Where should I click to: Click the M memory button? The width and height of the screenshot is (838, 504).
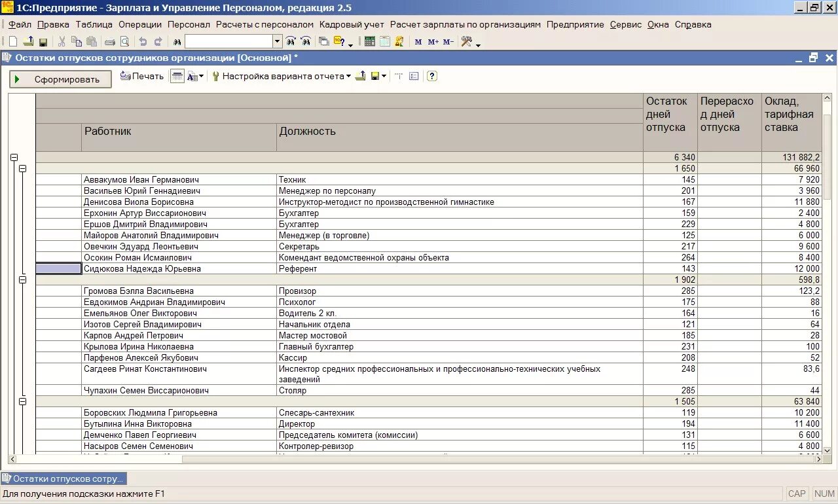pyautogui.click(x=418, y=42)
